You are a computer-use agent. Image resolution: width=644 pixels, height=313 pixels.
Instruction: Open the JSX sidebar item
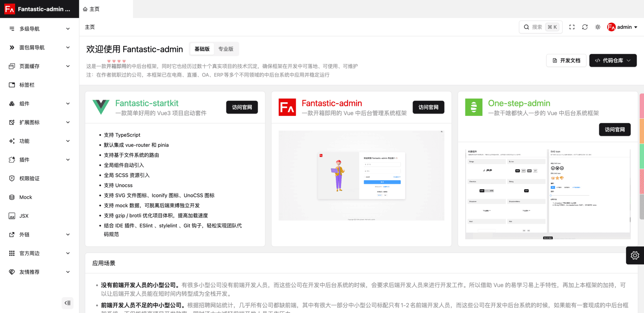pyautogui.click(x=24, y=216)
